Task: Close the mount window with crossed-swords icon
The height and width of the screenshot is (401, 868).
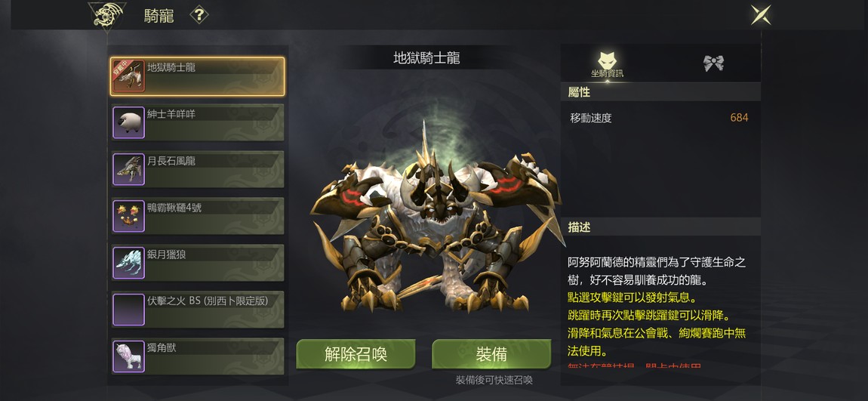Action: pos(761,15)
